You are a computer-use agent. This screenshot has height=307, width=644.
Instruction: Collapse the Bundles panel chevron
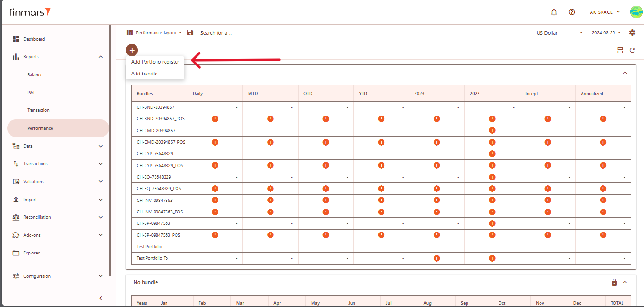point(625,73)
